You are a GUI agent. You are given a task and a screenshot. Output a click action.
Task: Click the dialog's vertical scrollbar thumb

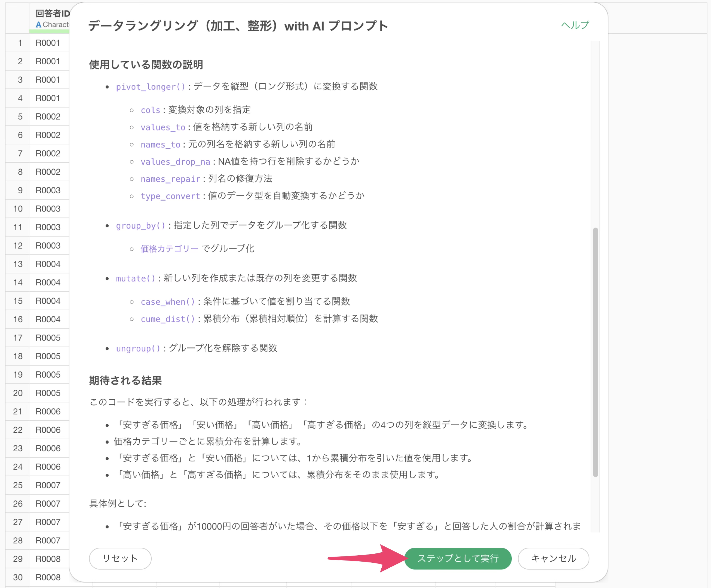(595, 352)
